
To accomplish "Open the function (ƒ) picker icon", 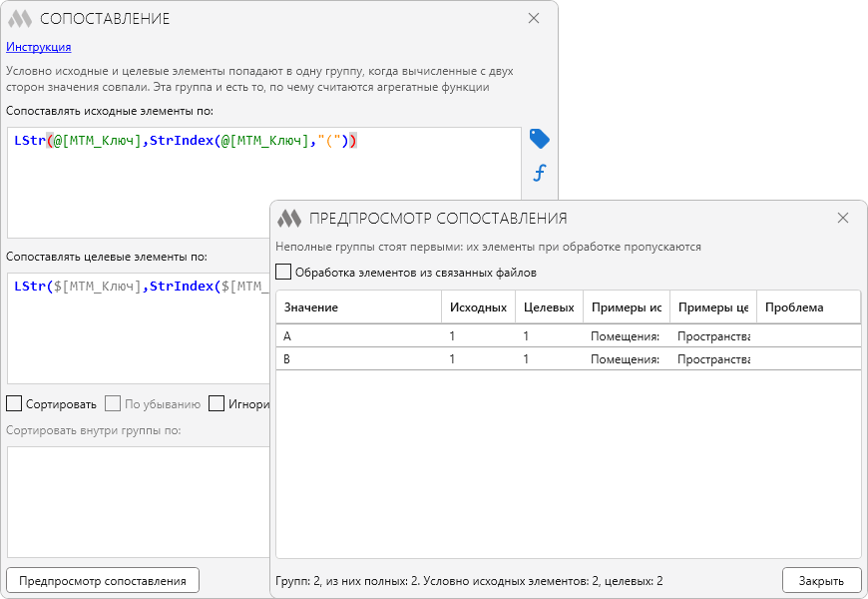I will 539,173.
